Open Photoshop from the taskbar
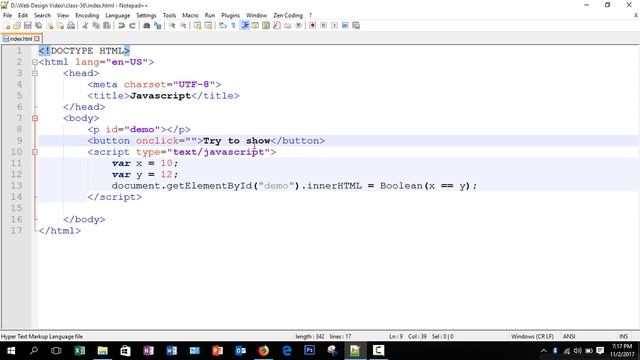Image resolution: width=640 pixels, height=360 pixels. pyautogui.click(x=309, y=351)
